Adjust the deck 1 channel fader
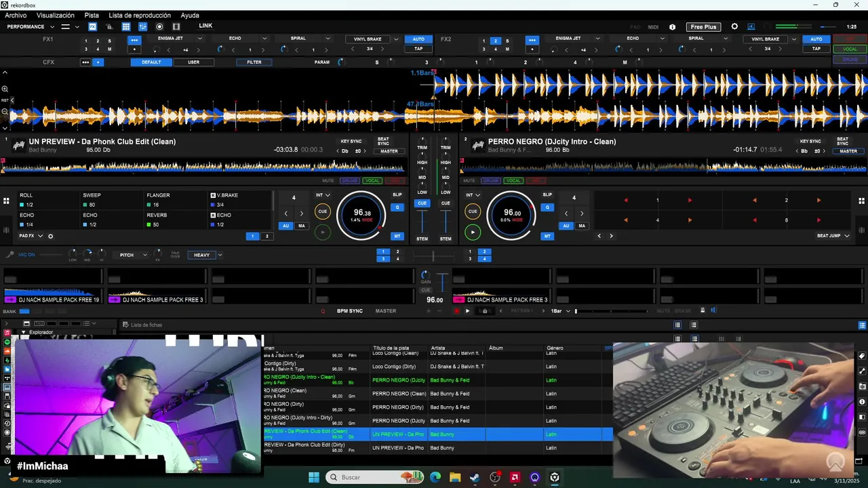 click(x=422, y=222)
